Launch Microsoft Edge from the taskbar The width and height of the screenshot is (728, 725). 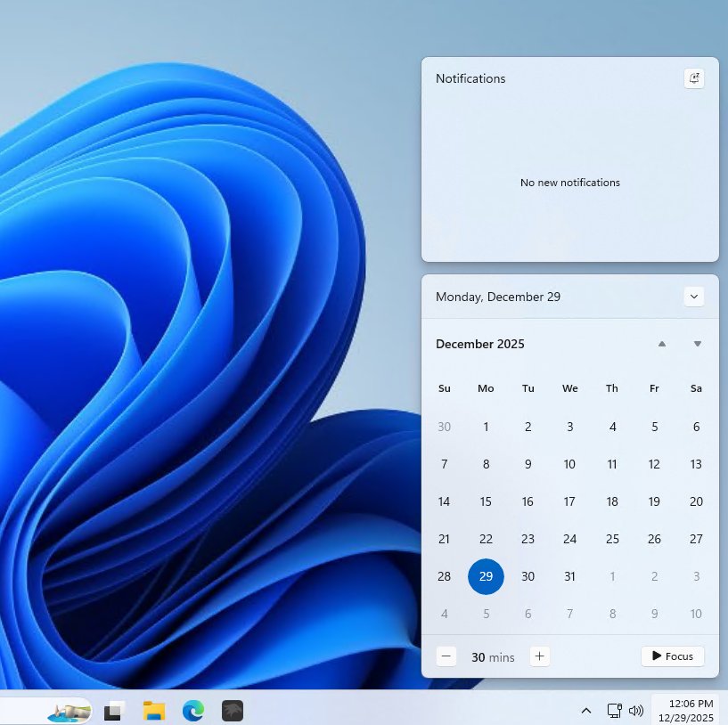click(193, 710)
